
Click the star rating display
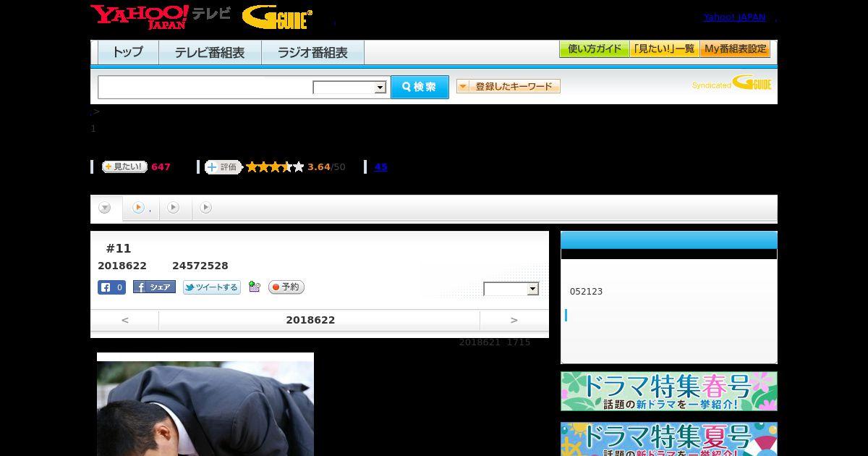click(275, 167)
